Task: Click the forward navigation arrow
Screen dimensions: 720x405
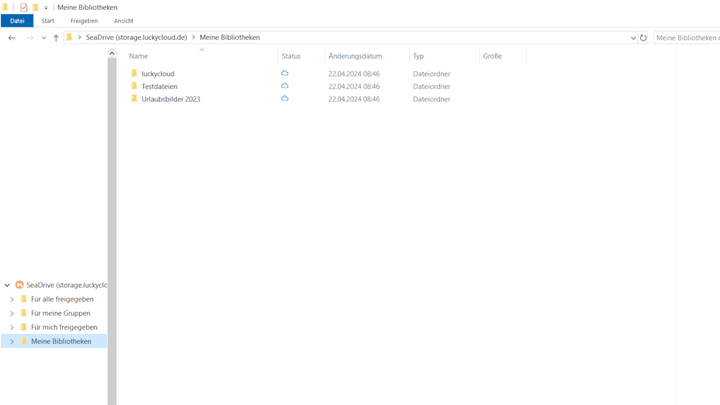Action: 30,38
